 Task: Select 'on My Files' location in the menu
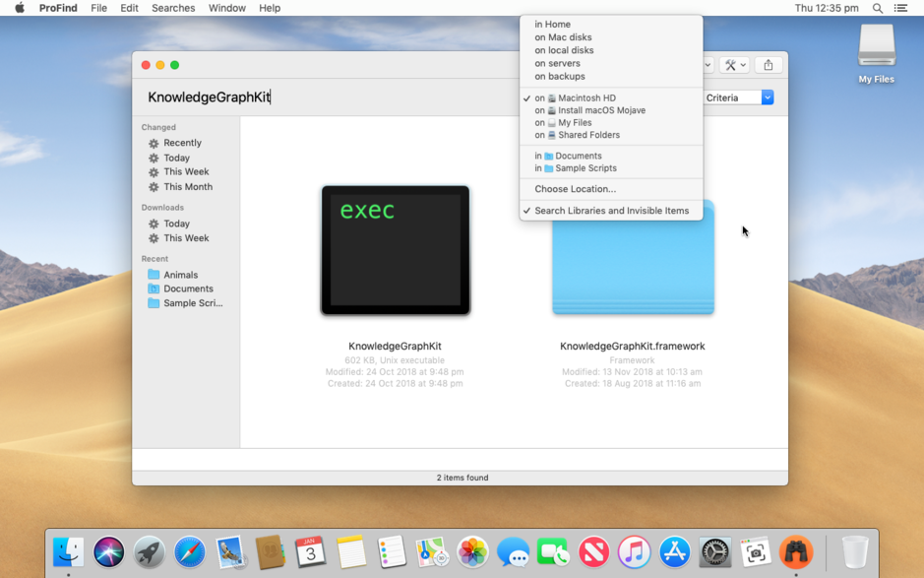tap(611, 123)
